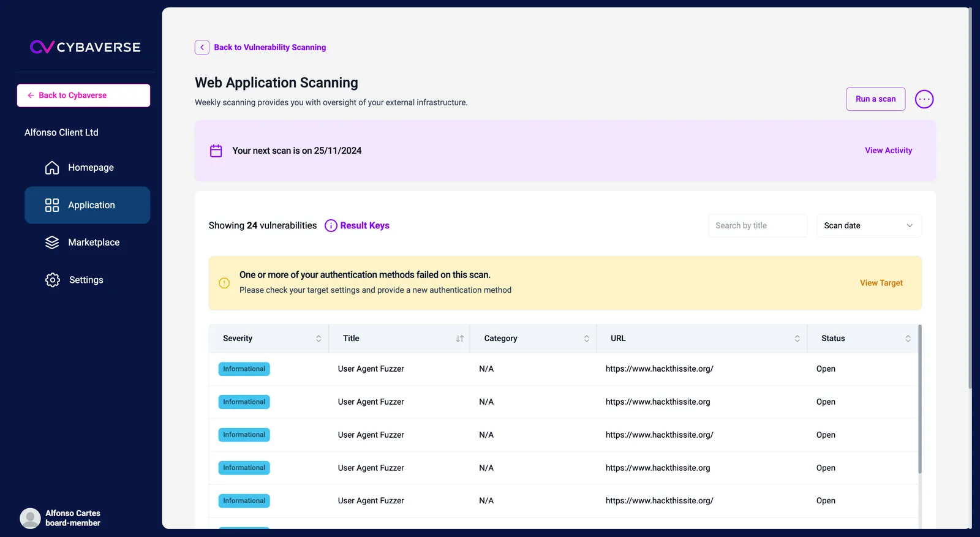Follow Back to Vulnerability Scanning link
Screen dimensions: 980x537
coord(269,47)
